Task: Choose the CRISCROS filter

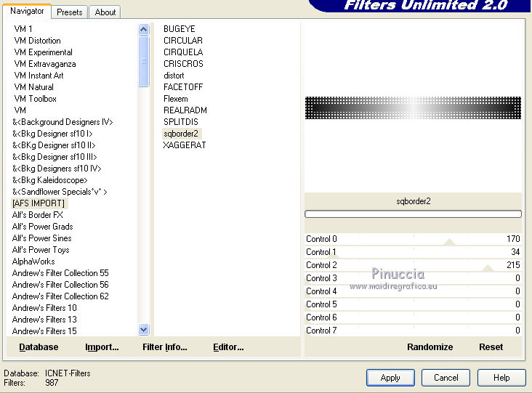Action: tap(183, 64)
